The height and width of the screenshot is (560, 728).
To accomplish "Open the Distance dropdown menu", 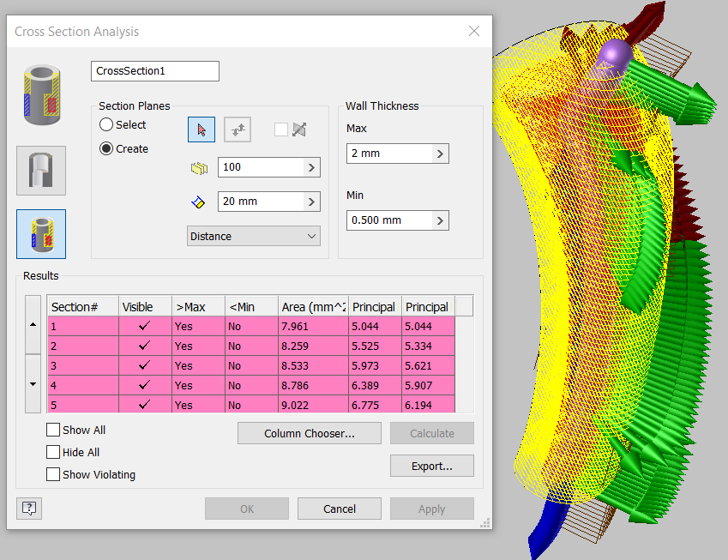I will tap(254, 234).
